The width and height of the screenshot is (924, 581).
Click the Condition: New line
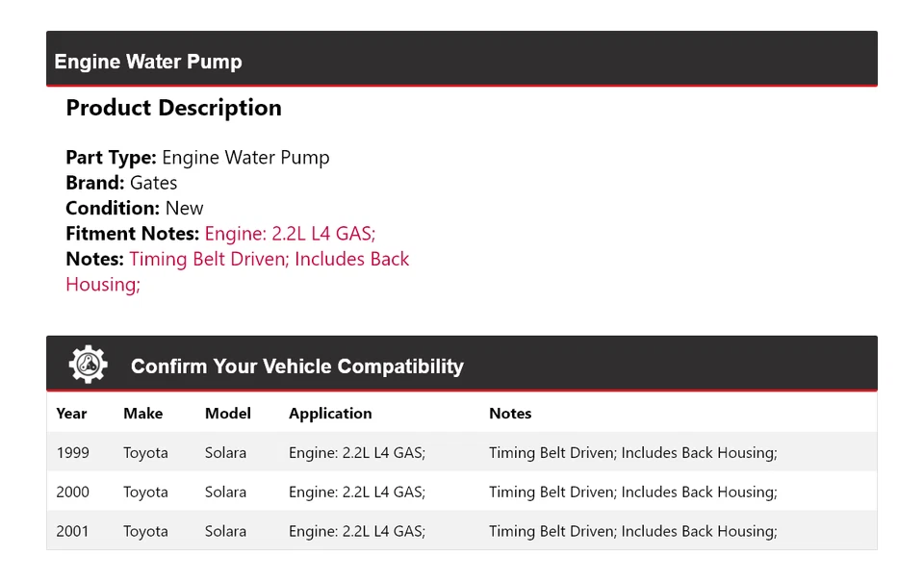tap(135, 209)
